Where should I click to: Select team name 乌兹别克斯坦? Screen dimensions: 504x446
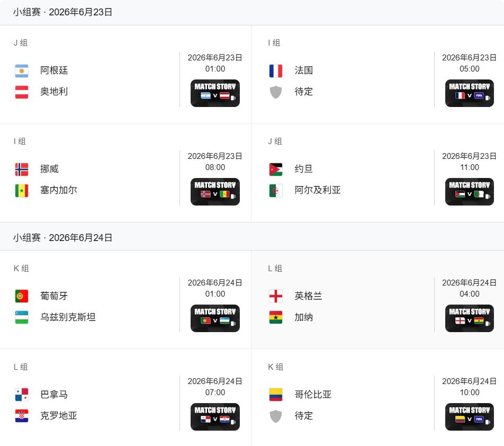68,317
